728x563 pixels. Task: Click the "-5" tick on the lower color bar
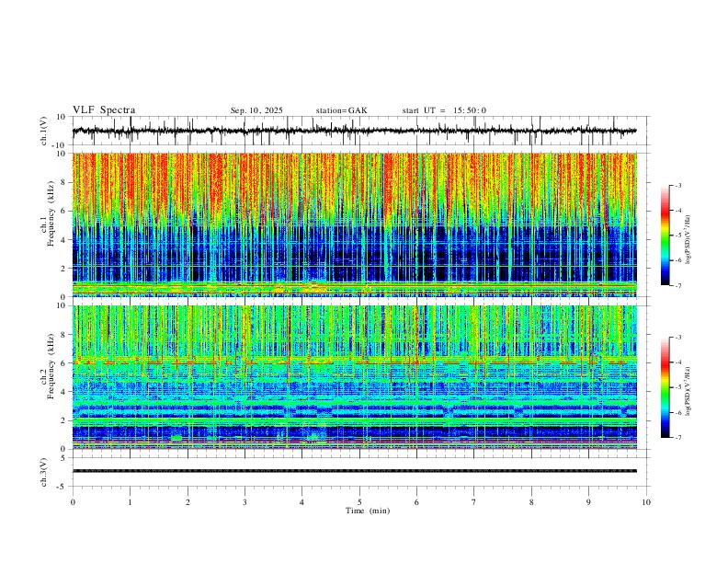tap(677, 387)
